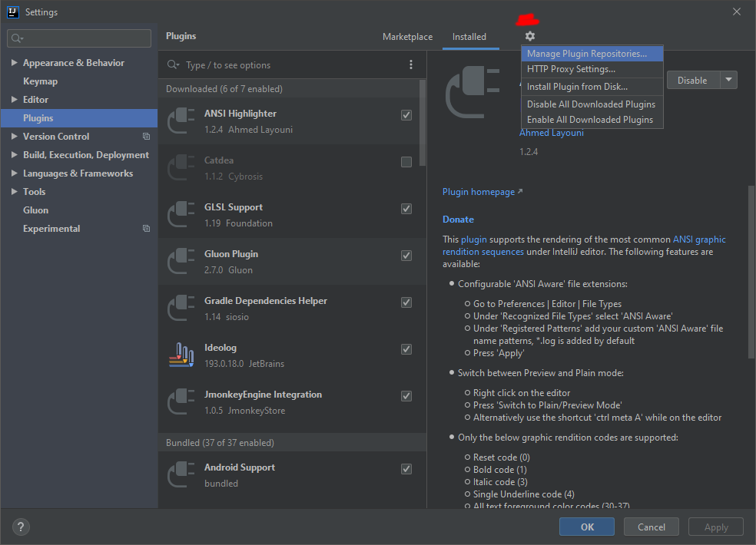Uncheck the GLSL Support plugin
This screenshot has width=756, height=545.
click(x=406, y=209)
